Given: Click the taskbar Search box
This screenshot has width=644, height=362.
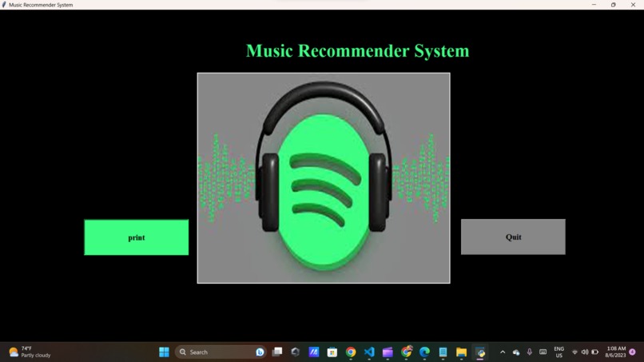Looking at the screenshot, I should click(x=221, y=352).
